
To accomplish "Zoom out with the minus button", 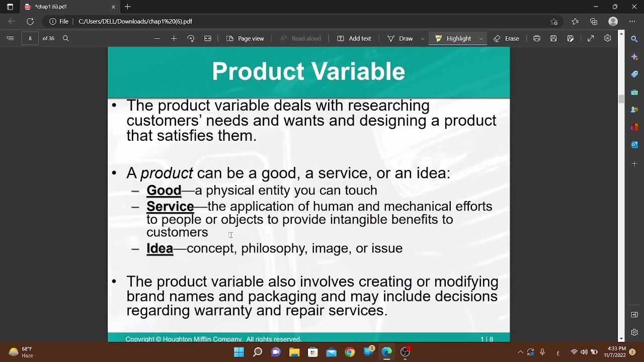I will pyautogui.click(x=157, y=38).
